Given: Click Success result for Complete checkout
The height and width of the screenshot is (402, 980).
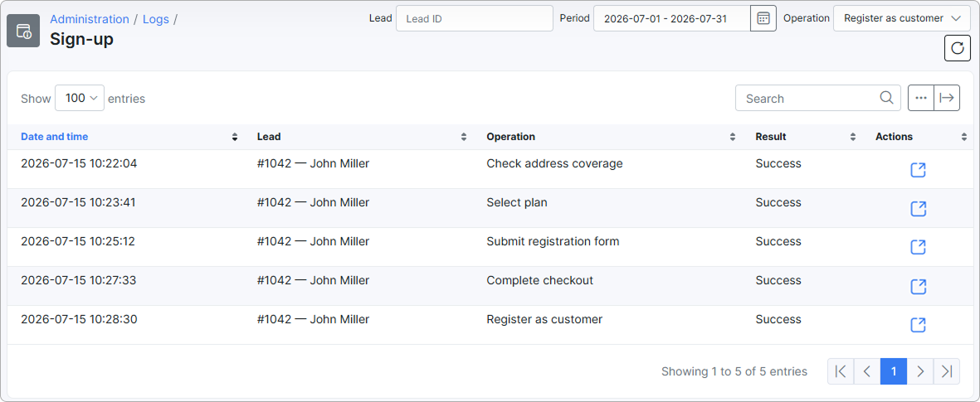Looking at the screenshot, I should 778,280.
